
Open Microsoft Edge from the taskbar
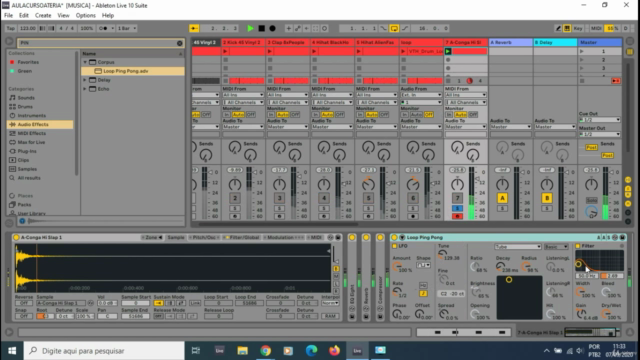tap(311, 351)
